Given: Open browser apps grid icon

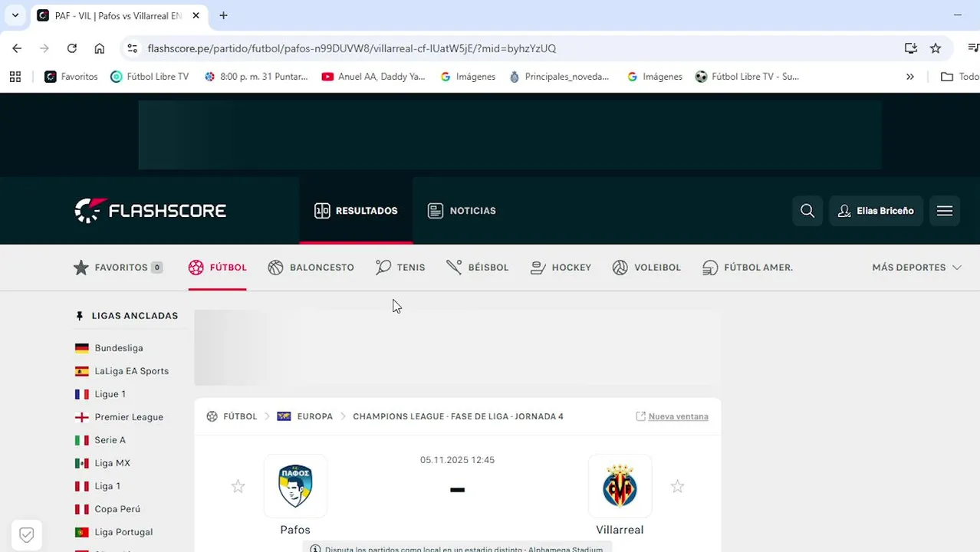Looking at the screenshot, I should click(15, 77).
